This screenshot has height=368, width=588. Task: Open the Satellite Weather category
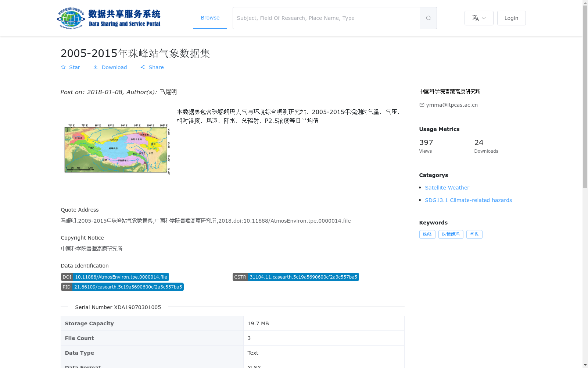447,188
